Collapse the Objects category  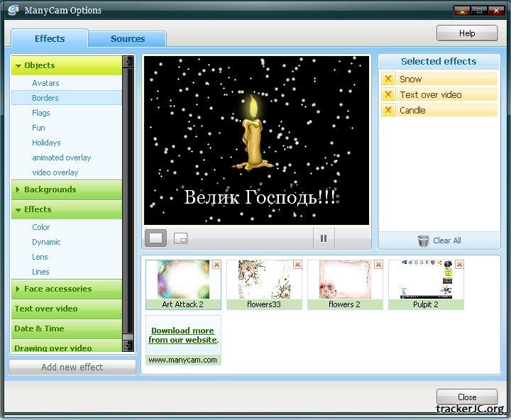(x=18, y=65)
